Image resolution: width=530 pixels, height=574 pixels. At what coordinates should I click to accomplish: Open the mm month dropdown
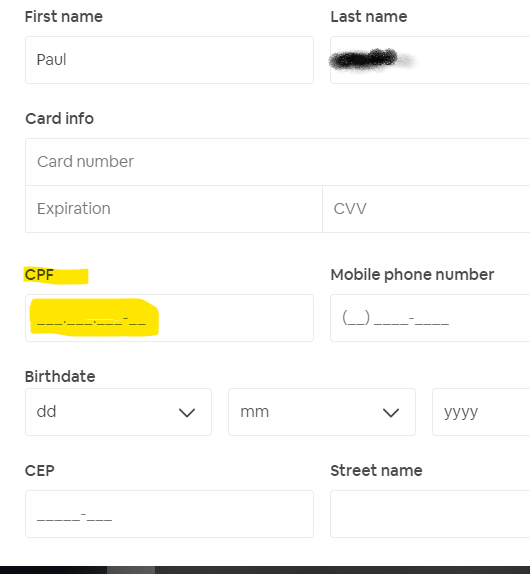click(322, 412)
